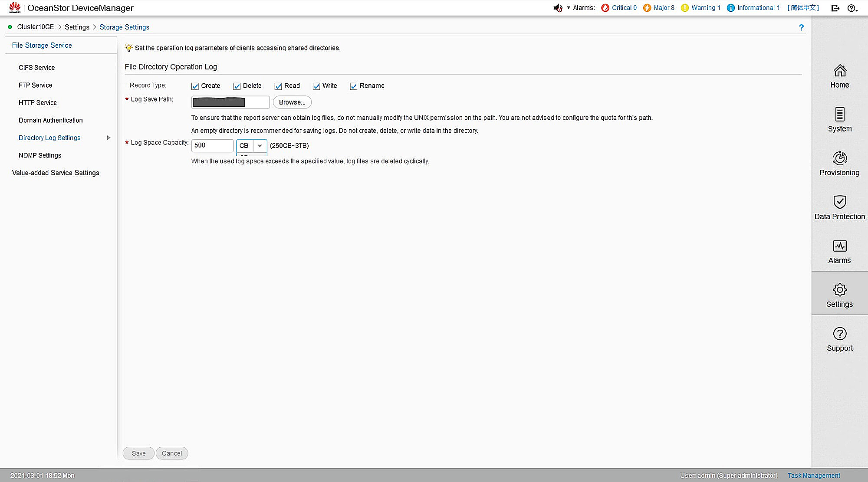Select Domain Authentication in the sidebar
The width and height of the screenshot is (868, 482).
[50, 120]
